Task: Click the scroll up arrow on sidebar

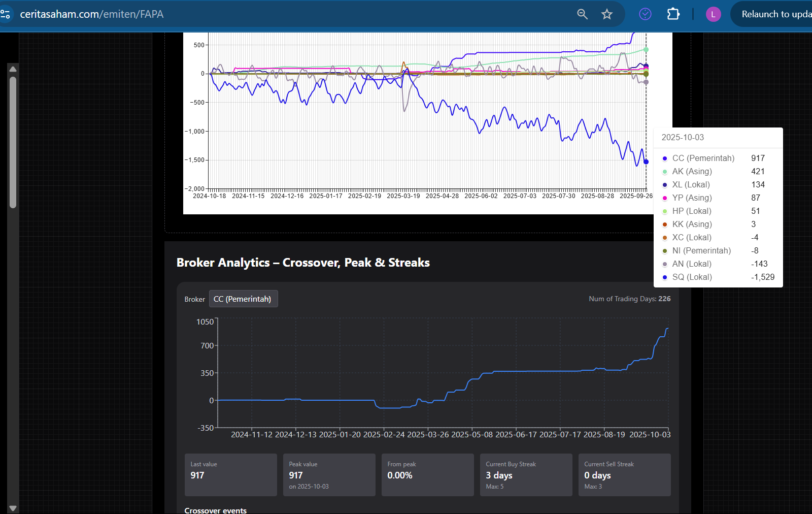Action: (13, 69)
